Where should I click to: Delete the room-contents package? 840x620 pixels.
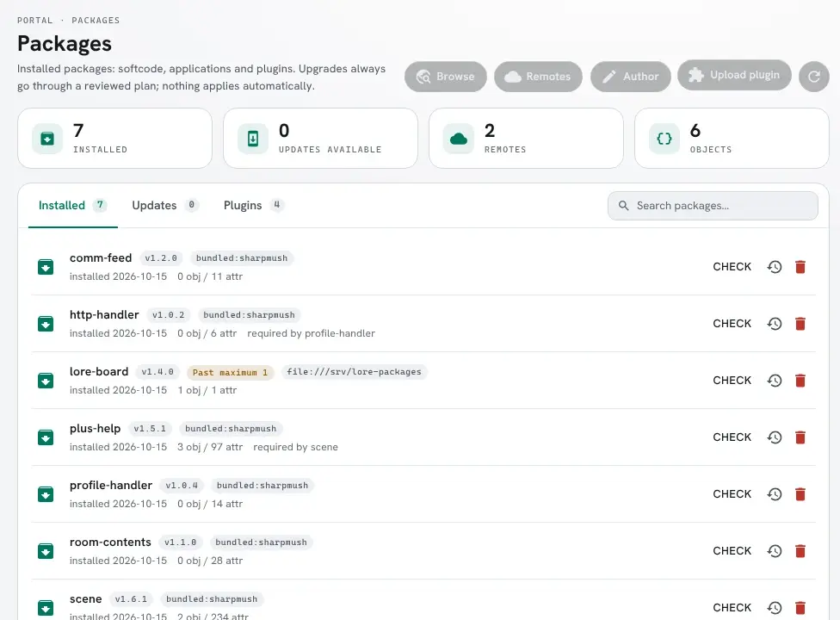(800, 551)
